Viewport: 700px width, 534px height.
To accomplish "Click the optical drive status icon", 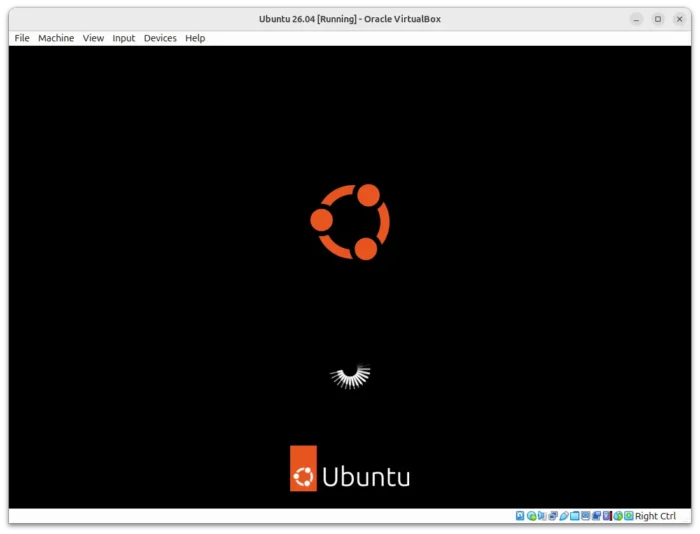I will [x=531, y=516].
